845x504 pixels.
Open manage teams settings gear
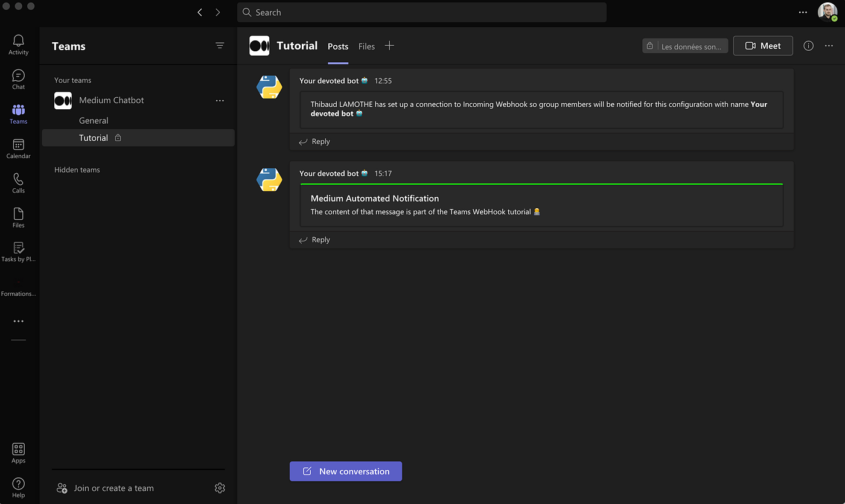[220, 488]
